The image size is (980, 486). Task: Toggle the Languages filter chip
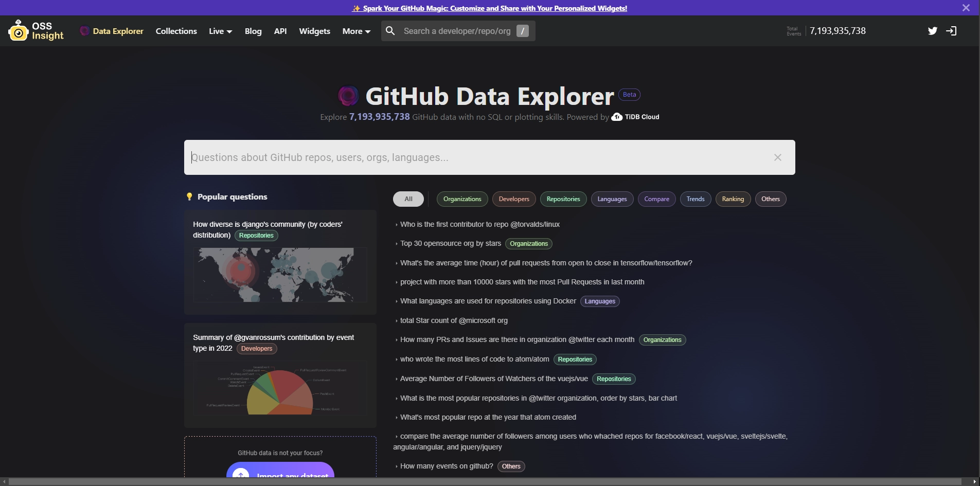pos(612,199)
